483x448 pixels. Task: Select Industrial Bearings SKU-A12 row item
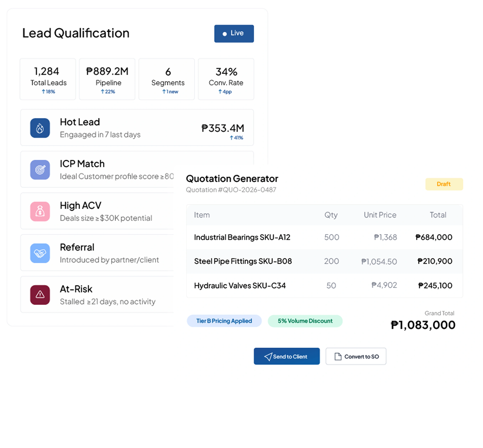point(242,237)
